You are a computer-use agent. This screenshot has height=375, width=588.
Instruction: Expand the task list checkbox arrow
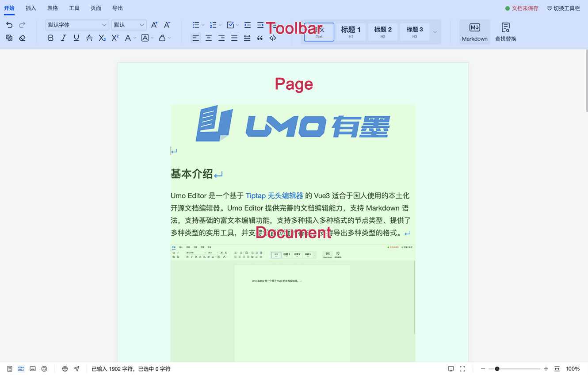(237, 25)
